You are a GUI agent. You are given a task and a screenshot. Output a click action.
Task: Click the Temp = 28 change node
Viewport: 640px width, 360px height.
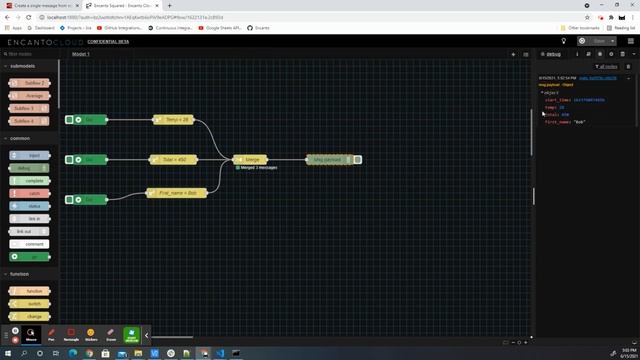pos(173,120)
